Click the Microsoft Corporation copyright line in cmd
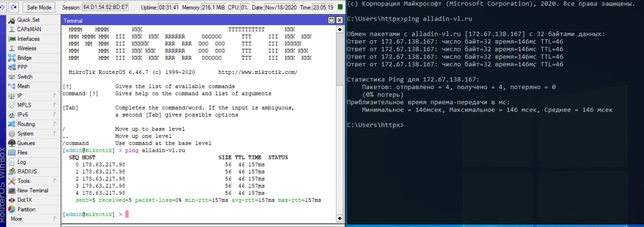The height and width of the screenshot is (227, 644). point(491,4)
